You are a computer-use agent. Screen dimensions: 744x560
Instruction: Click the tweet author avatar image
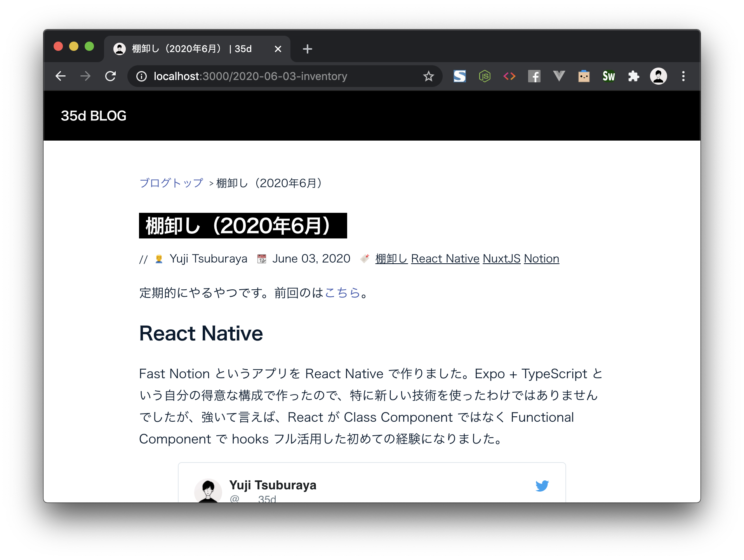[208, 491]
